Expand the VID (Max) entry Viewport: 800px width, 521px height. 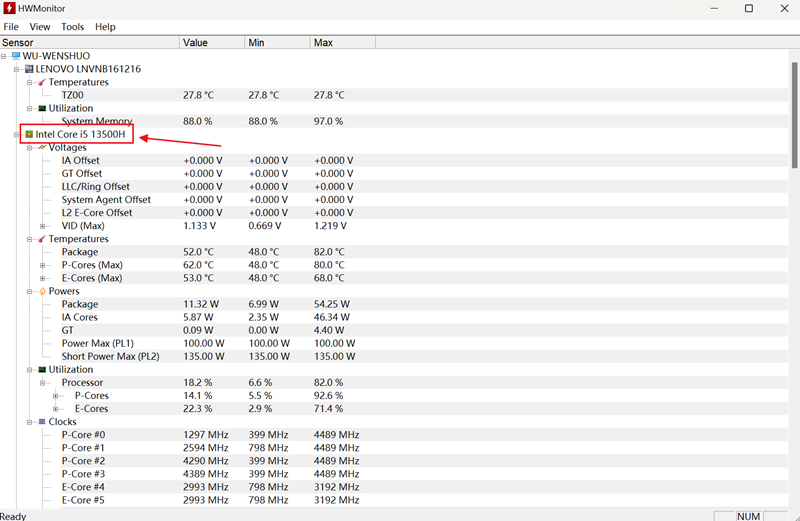[43, 226]
